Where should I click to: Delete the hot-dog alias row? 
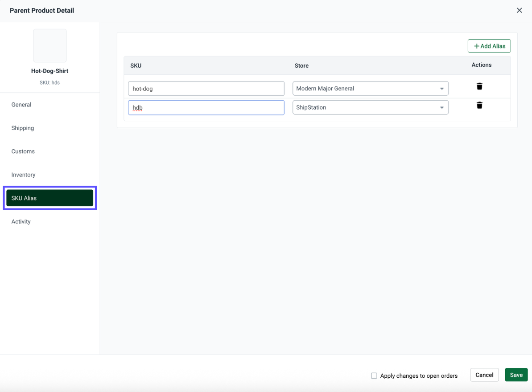(479, 86)
